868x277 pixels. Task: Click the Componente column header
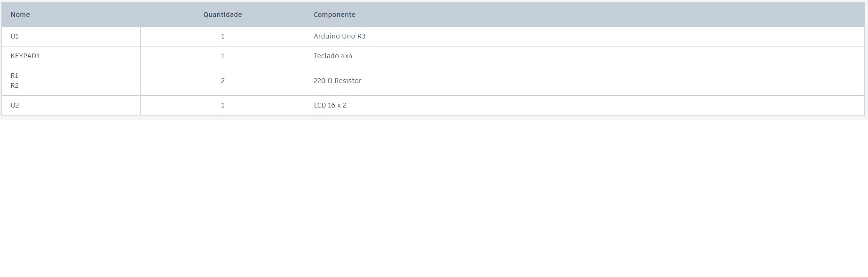point(334,15)
